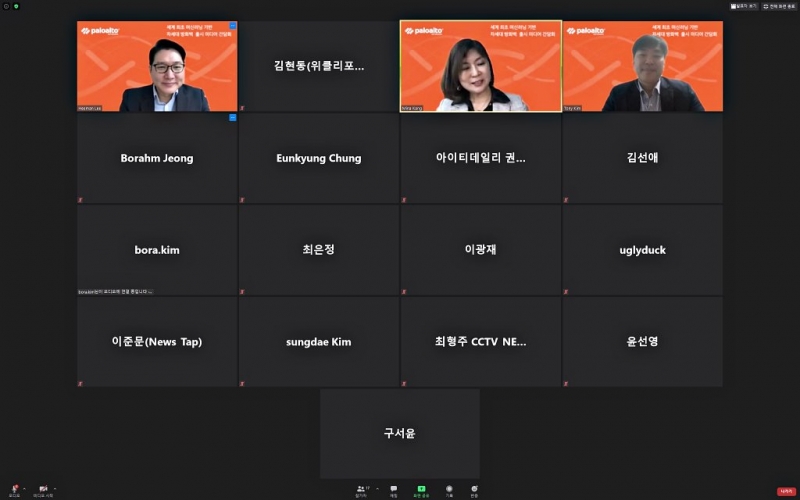This screenshot has width=800, height=500.
Task: Open audio options arrow beside the microphone
Action: click(x=24, y=488)
